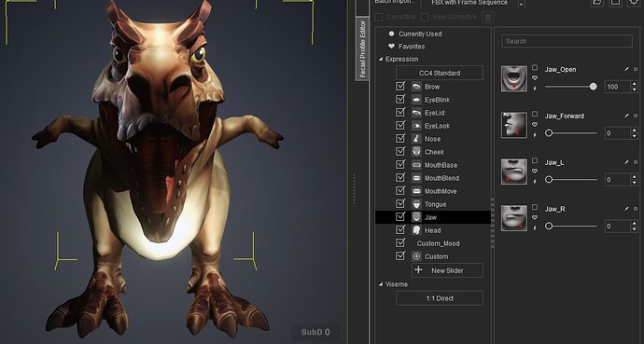Click the New Slider button

447,270
